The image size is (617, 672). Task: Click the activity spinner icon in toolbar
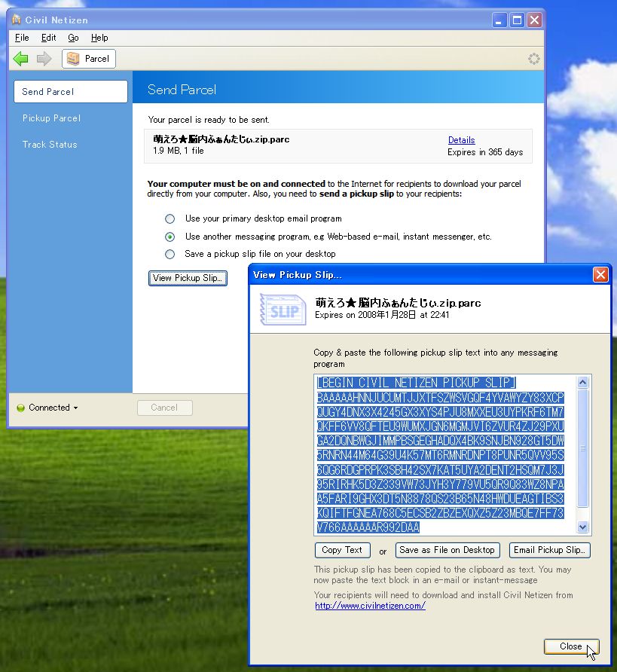533,59
